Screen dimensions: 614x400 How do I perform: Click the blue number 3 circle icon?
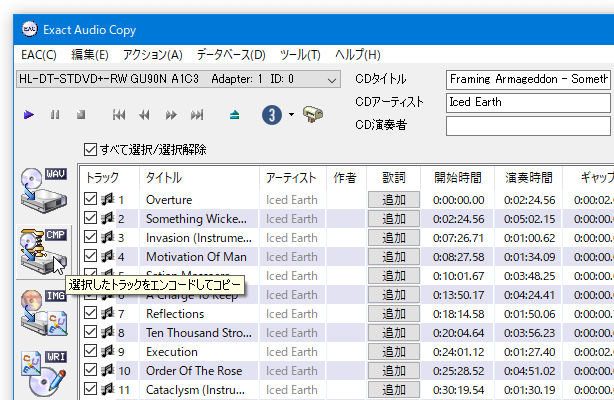click(x=272, y=115)
